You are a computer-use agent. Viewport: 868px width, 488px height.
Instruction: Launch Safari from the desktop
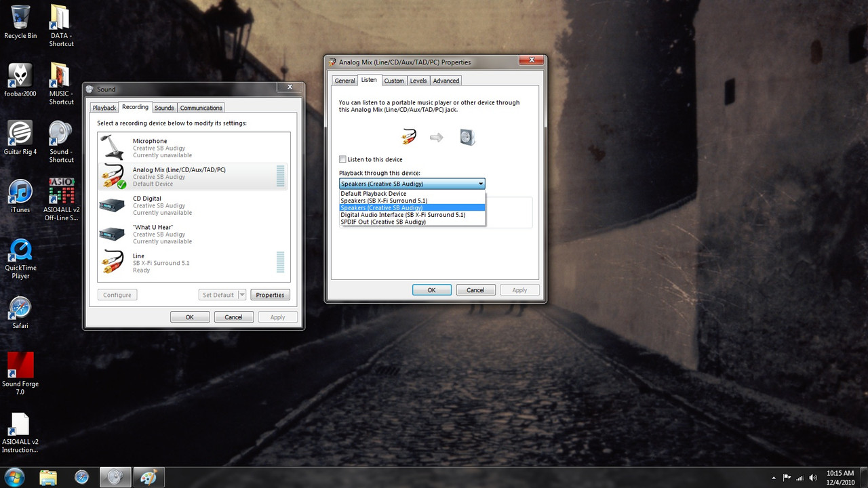pyautogui.click(x=20, y=312)
